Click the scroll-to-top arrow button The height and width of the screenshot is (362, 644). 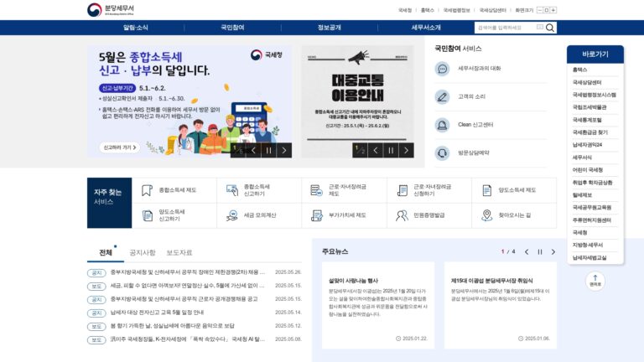pyautogui.click(x=595, y=282)
